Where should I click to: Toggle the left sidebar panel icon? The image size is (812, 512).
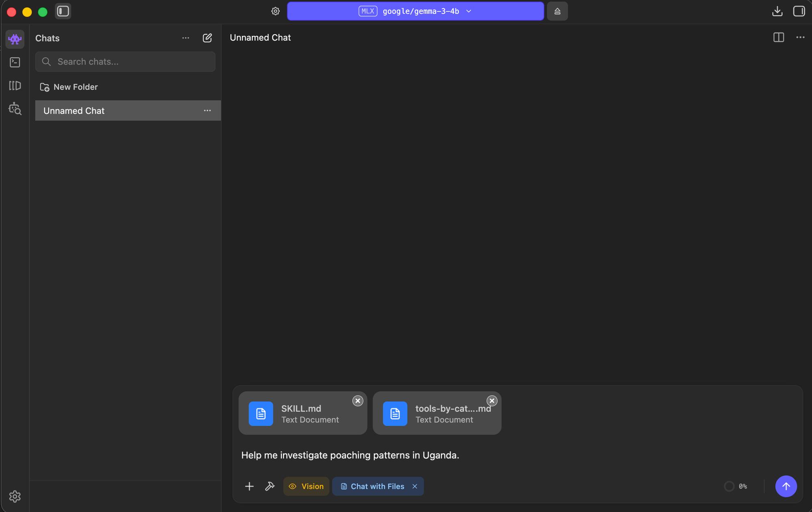[x=63, y=11]
